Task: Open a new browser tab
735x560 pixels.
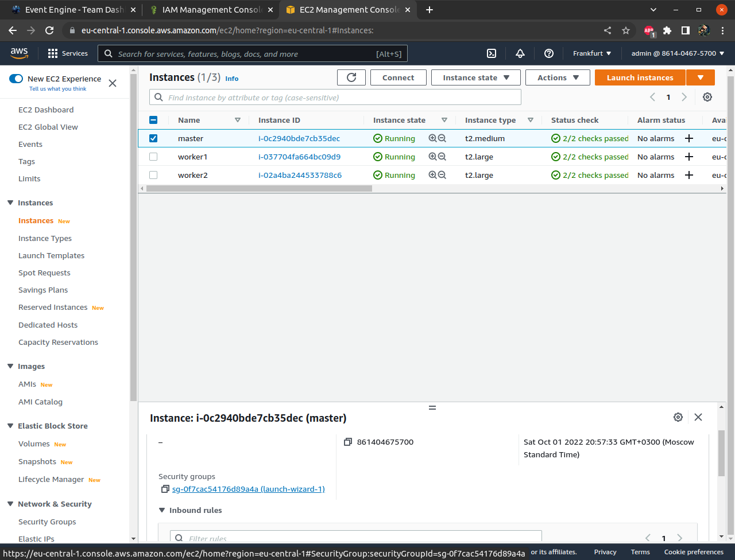Action: pos(430,10)
